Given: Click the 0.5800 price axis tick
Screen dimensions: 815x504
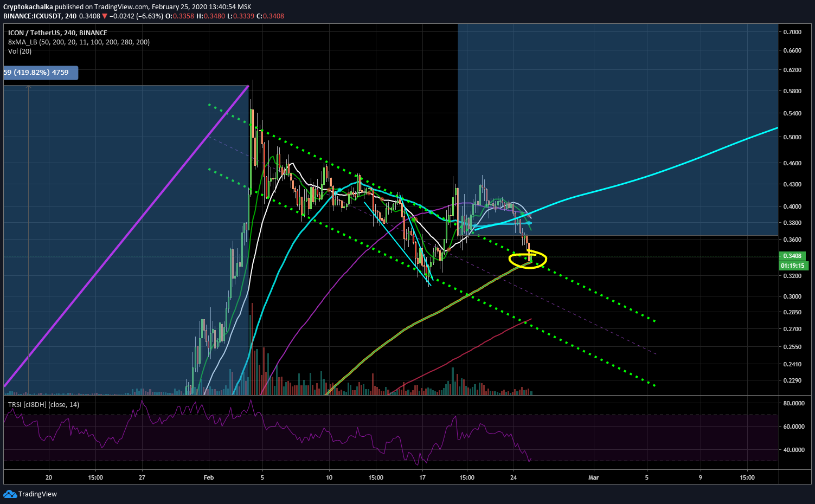Looking at the screenshot, I should click(792, 91).
